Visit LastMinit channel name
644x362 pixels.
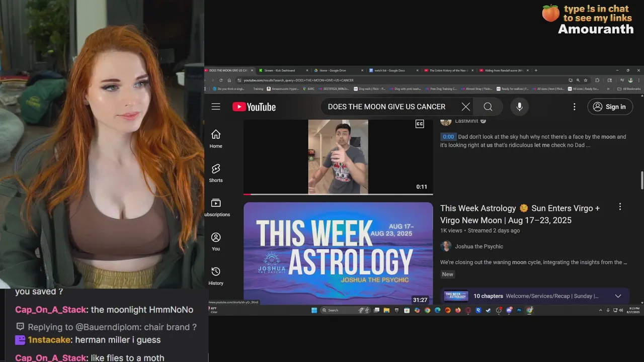(467, 121)
